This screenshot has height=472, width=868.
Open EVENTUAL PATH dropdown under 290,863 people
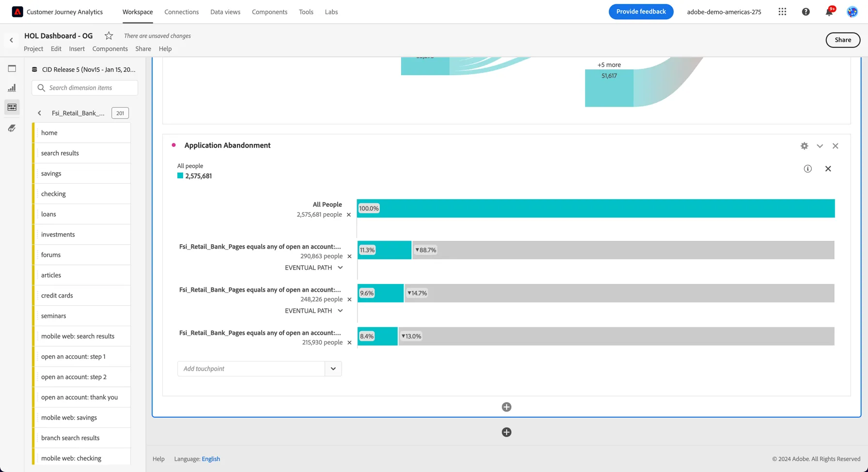coord(314,267)
